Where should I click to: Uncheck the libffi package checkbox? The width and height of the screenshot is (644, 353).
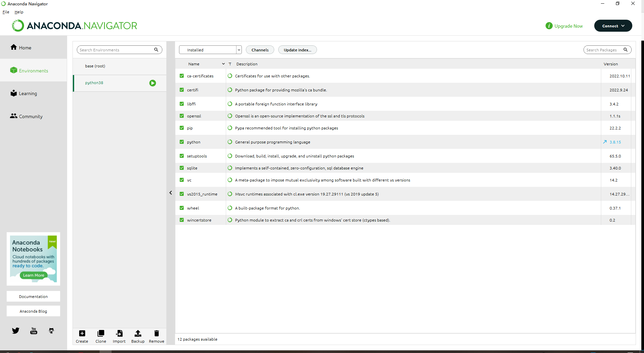pyautogui.click(x=182, y=104)
